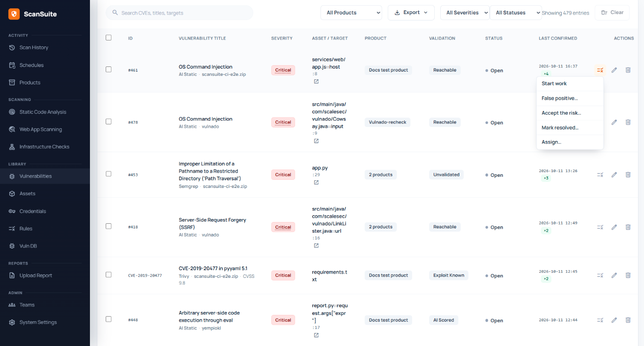Click the Critical severity badge for #453

click(283, 175)
